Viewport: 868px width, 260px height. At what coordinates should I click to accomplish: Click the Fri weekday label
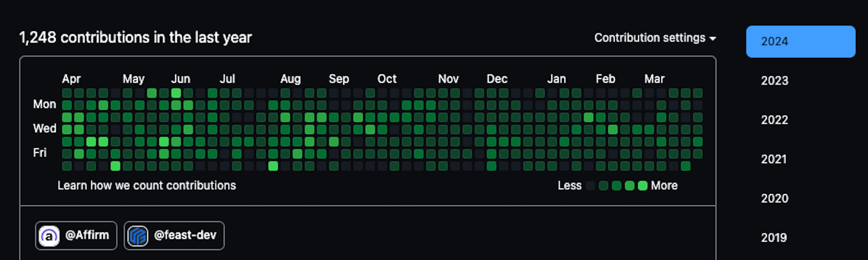(40, 153)
